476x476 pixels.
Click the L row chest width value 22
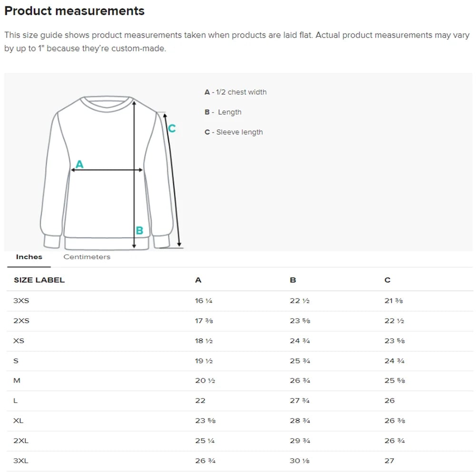click(x=200, y=401)
